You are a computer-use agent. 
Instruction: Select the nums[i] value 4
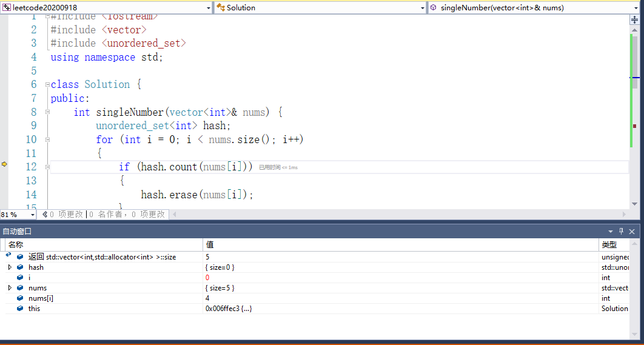pos(207,298)
